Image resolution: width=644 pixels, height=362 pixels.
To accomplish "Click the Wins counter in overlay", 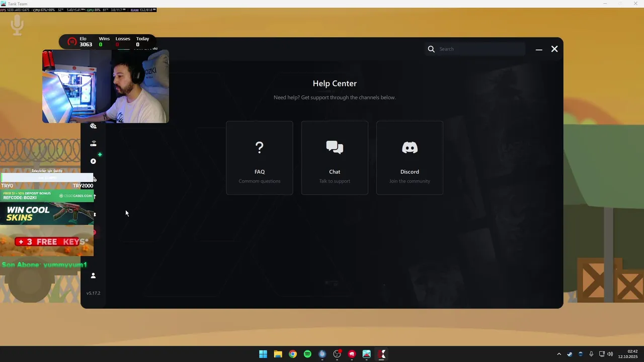I will 104,42.
